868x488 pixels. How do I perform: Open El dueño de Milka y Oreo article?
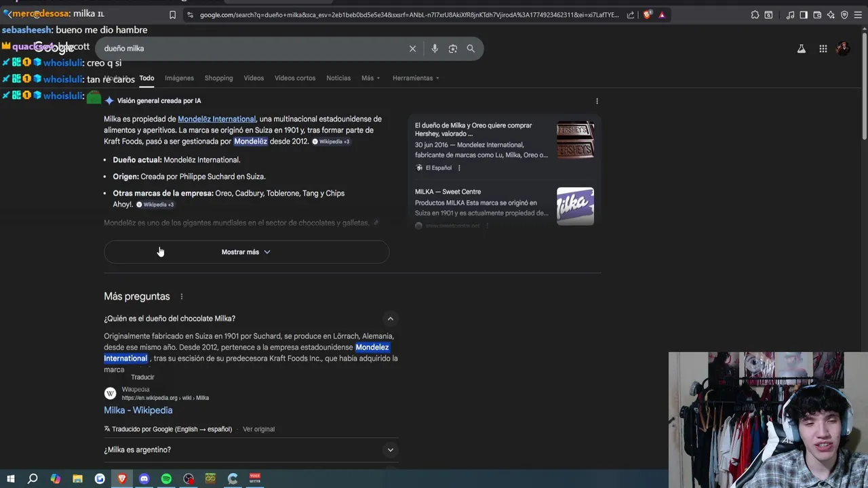pyautogui.click(x=473, y=129)
